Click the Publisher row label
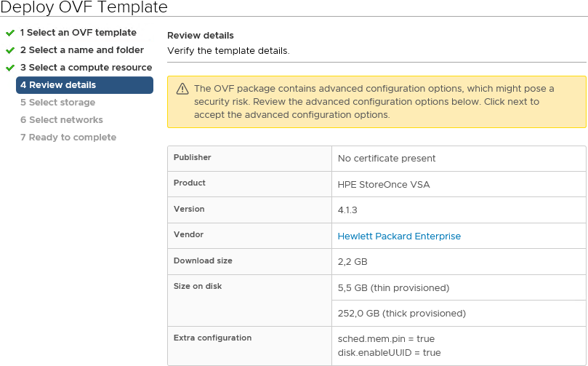 (192, 157)
